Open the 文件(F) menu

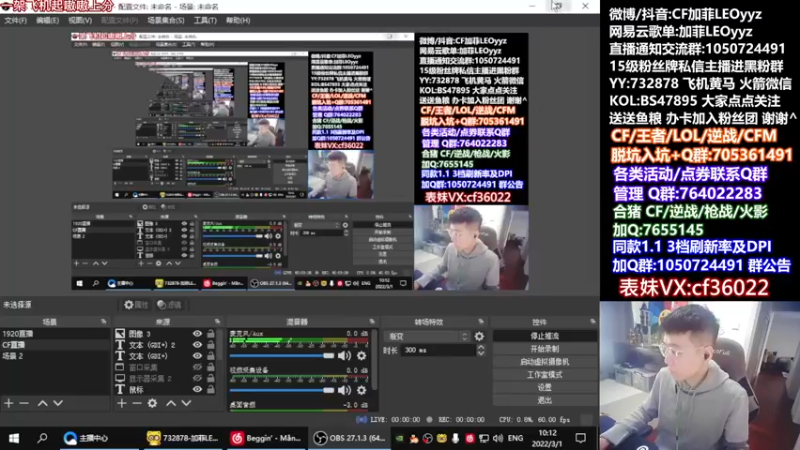(x=15, y=20)
